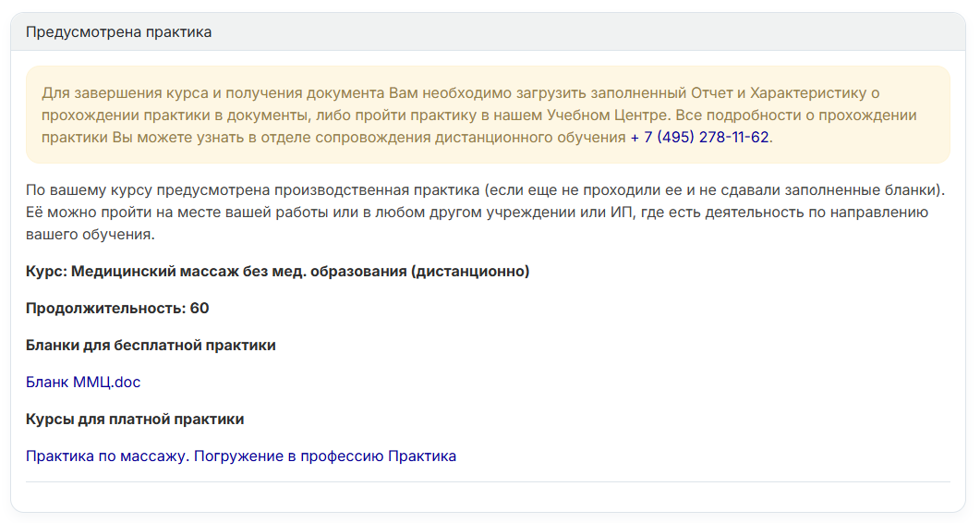Click the Курс: Медицинский массаж без мед. образования line

pos(277,272)
